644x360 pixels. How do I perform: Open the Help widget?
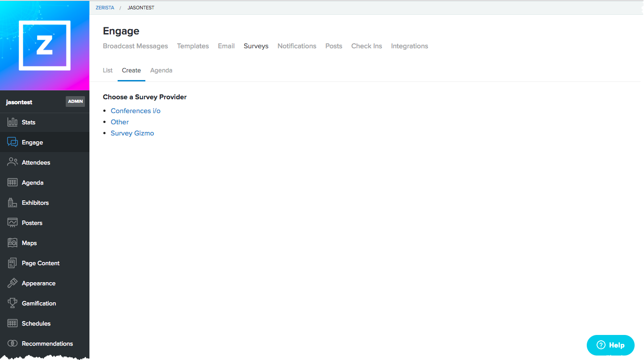610,345
